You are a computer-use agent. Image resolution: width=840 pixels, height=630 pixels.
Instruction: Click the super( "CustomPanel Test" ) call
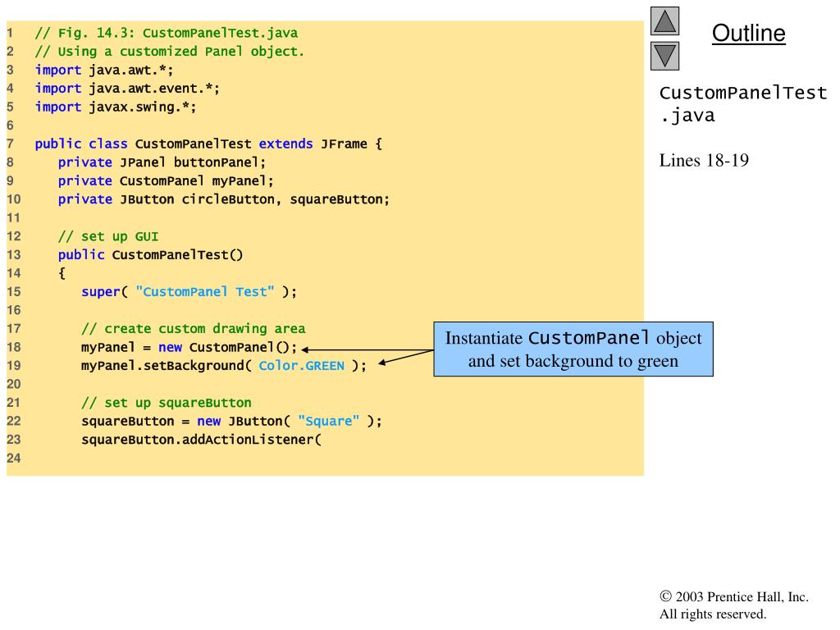coord(189,292)
